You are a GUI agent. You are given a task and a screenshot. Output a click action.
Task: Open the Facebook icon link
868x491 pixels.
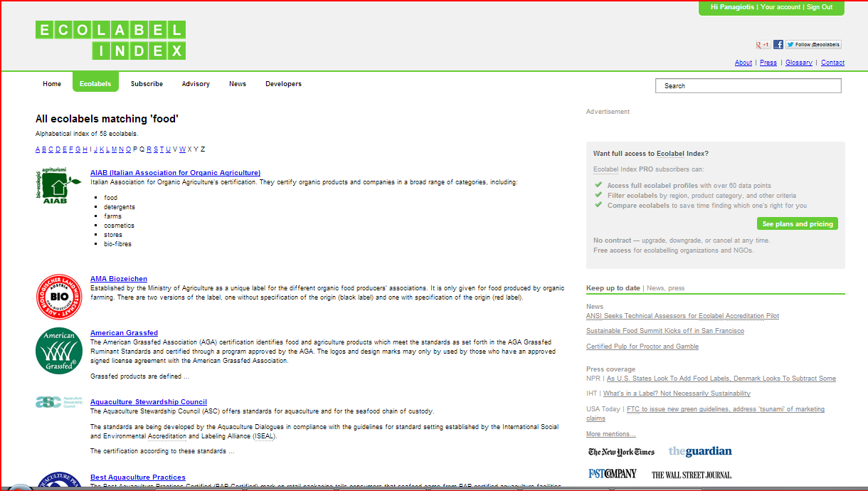pos(778,44)
